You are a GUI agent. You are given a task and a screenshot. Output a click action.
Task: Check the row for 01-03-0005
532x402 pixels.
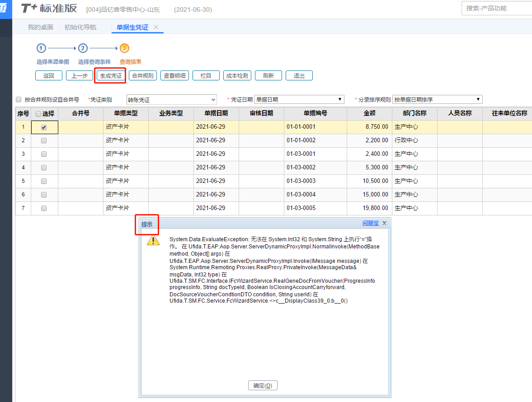point(44,208)
